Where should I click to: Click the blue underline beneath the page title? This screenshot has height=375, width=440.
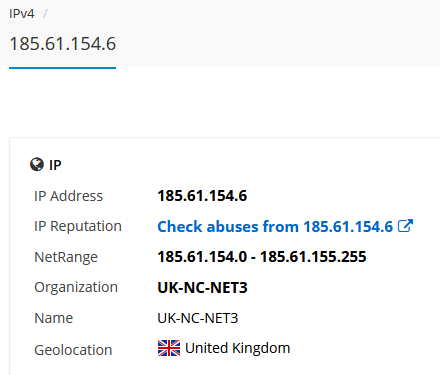(x=62, y=68)
